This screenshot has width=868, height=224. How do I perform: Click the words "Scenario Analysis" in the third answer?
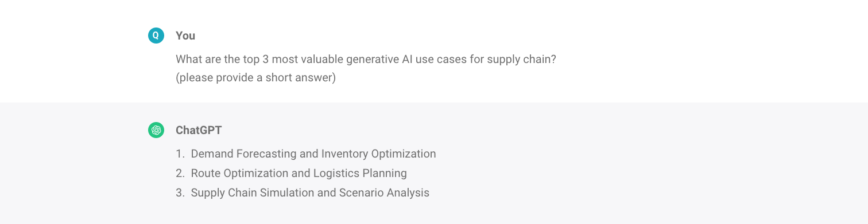tap(384, 192)
